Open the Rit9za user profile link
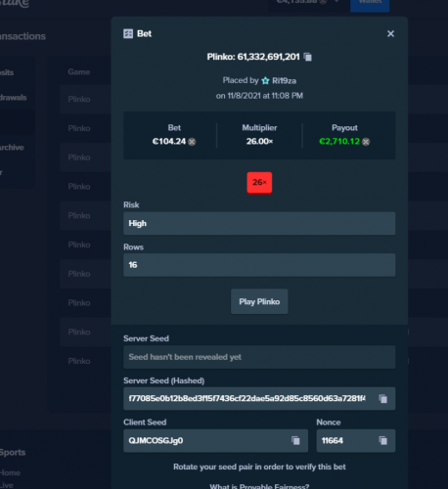448x489 pixels. tap(284, 80)
